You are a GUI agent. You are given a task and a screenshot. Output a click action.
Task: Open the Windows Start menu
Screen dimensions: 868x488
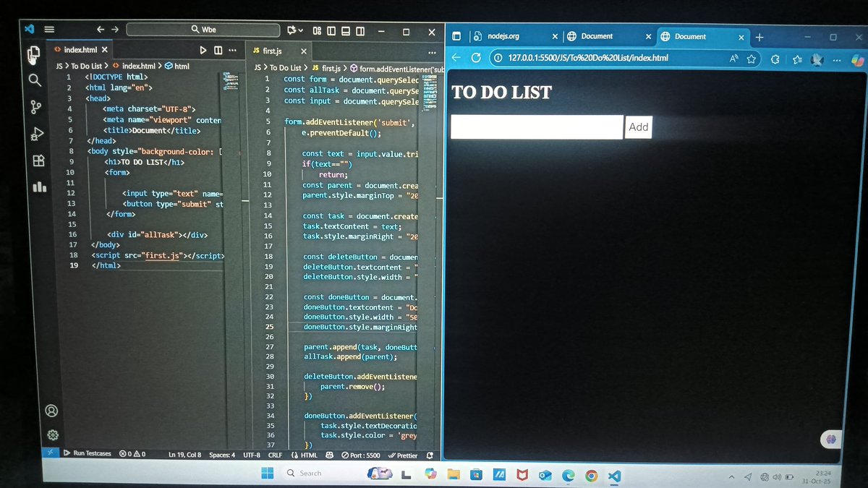point(267,474)
